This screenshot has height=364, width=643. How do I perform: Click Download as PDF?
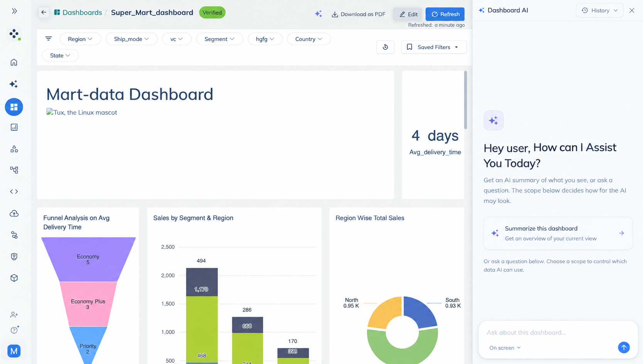click(x=358, y=14)
